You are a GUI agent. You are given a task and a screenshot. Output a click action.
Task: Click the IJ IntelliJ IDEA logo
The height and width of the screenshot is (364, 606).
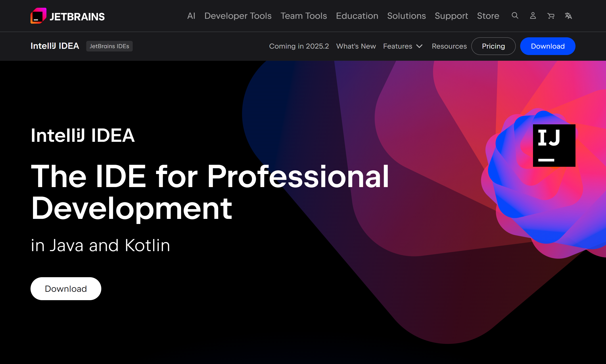click(554, 146)
